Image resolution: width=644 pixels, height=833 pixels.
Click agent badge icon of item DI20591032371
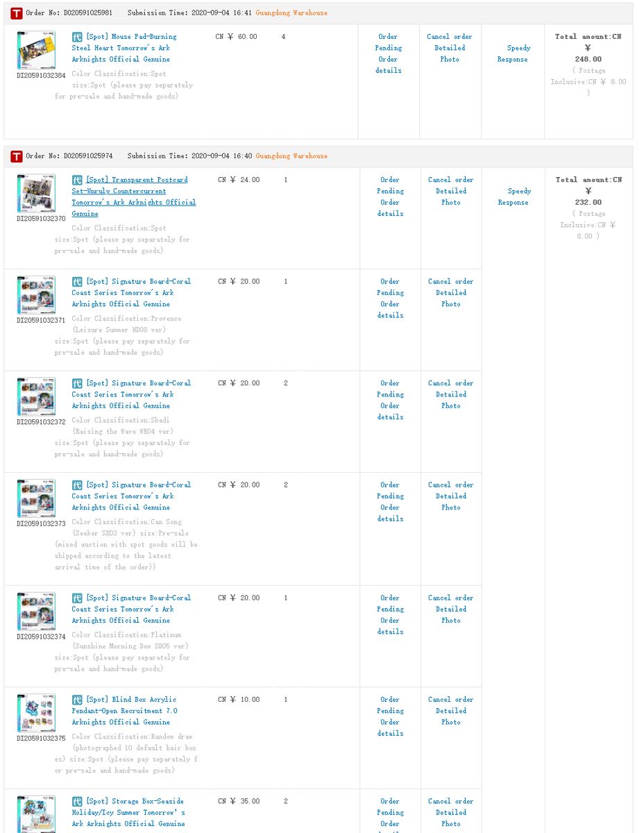tap(77, 282)
